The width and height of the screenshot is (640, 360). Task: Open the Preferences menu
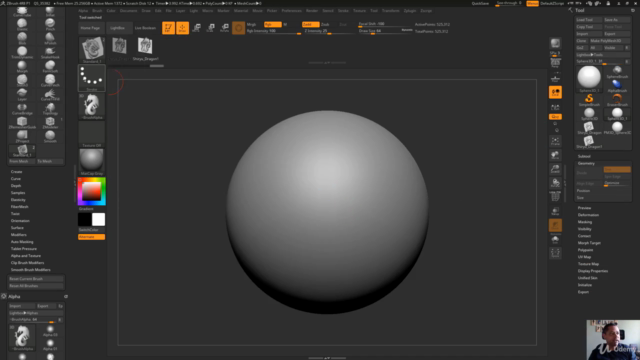tap(291, 11)
